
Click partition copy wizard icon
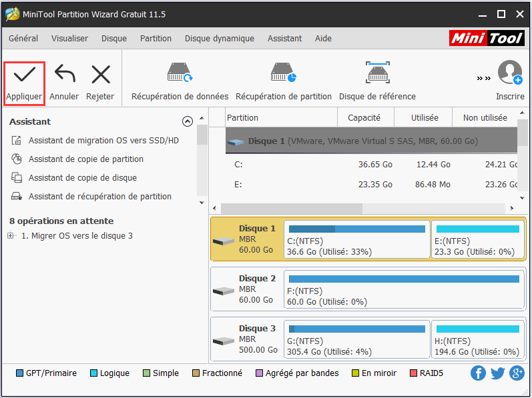16,159
